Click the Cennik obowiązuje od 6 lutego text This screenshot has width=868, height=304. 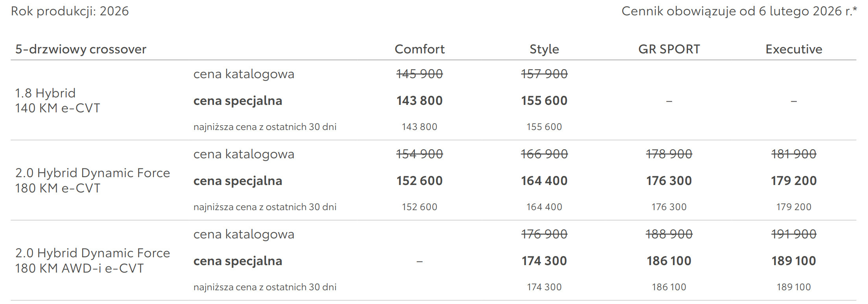(739, 11)
